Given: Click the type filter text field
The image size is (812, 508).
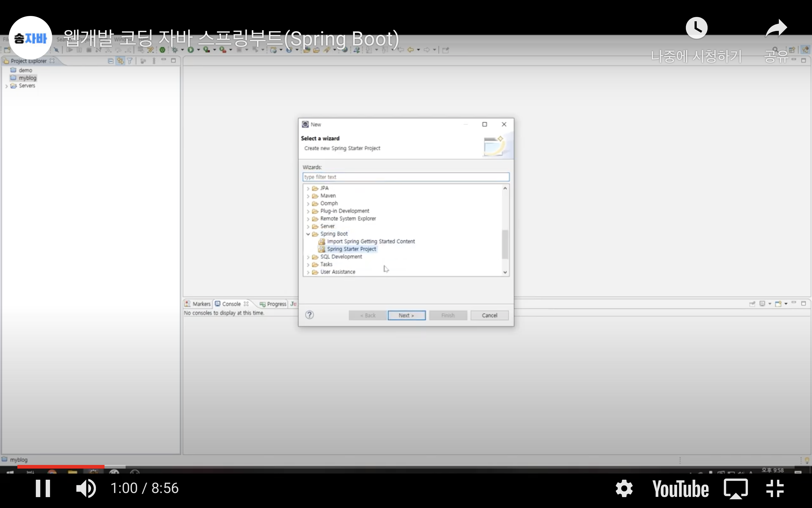Looking at the screenshot, I should coord(406,177).
